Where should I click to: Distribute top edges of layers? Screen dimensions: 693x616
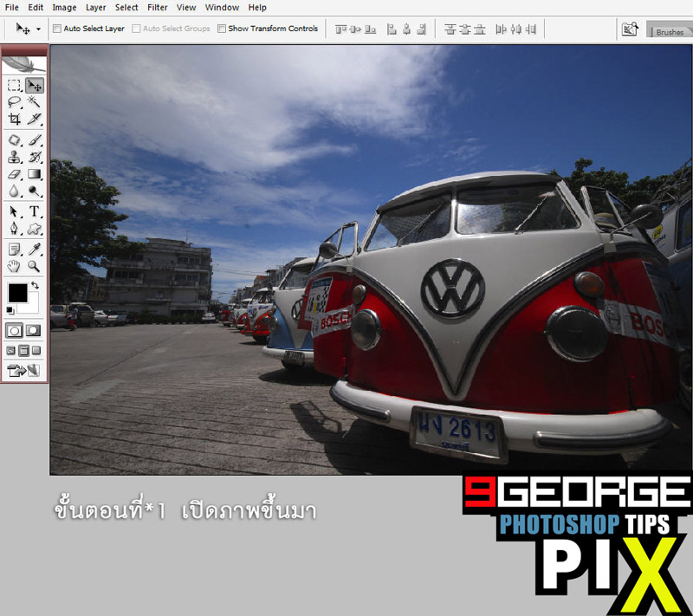(x=450, y=29)
